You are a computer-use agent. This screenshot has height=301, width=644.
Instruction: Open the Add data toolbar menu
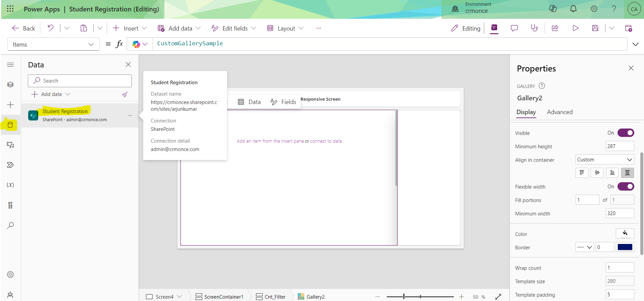(x=179, y=28)
